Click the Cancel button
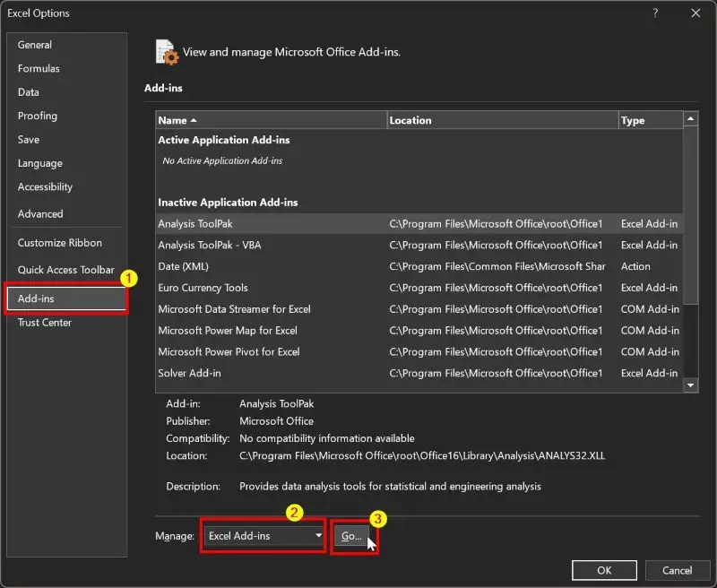 [x=677, y=570]
